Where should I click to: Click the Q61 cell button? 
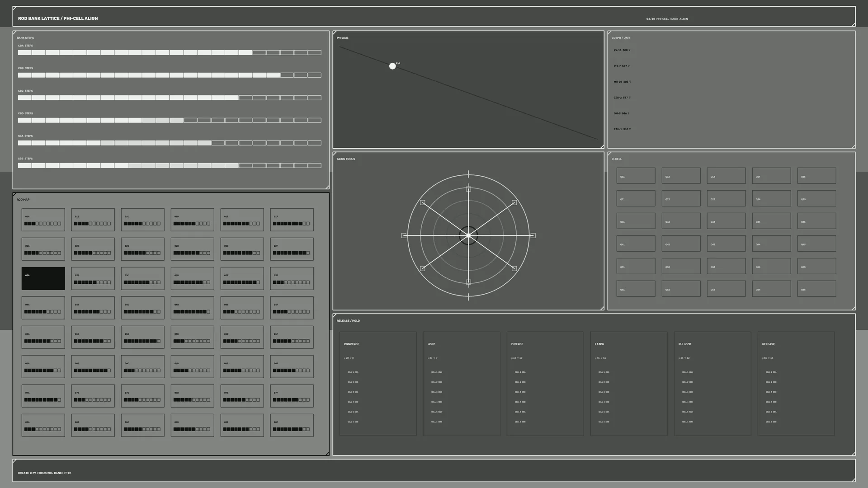point(636,289)
